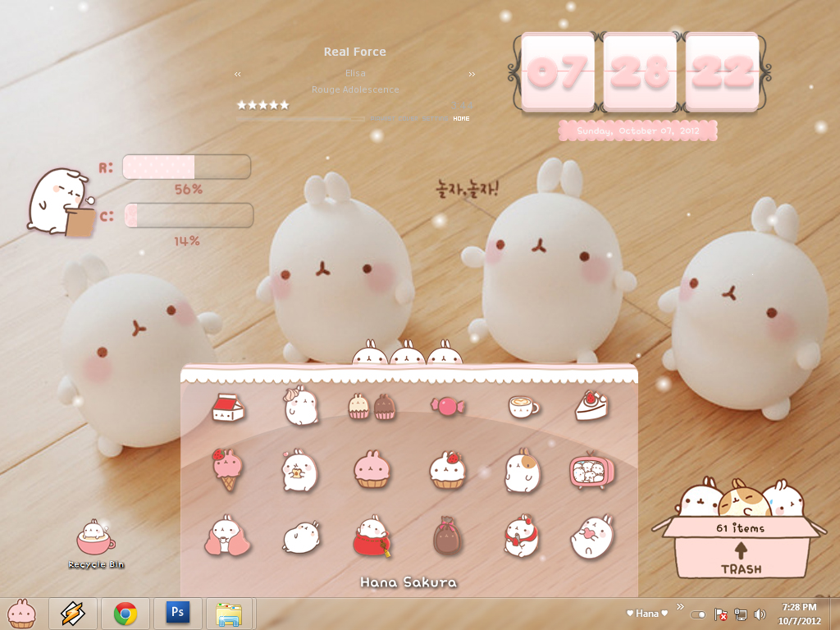Image resolution: width=840 pixels, height=630 pixels.
Task: Click HOME in the music player widget
Action: [461, 119]
